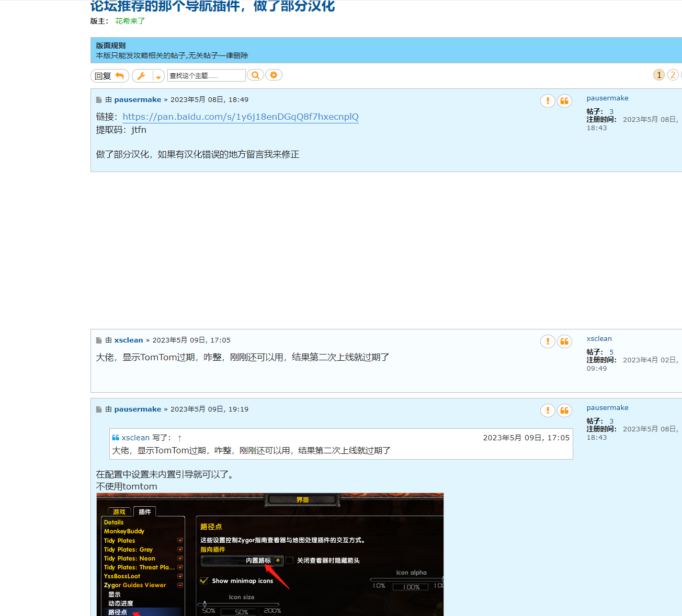
Task: Open the 内置路标 dropdown
Action: click(278, 561)
